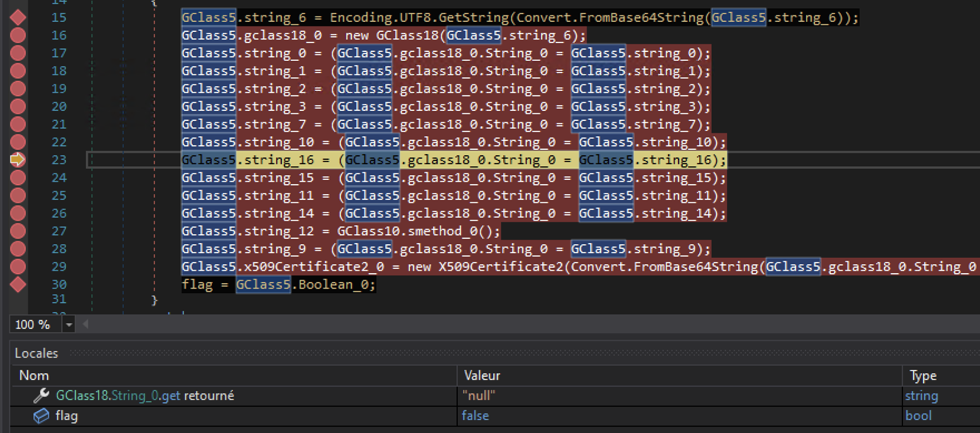980x433 pixels.
Task: Click the breakpoint marker on line 29
Action: (18, 267)
